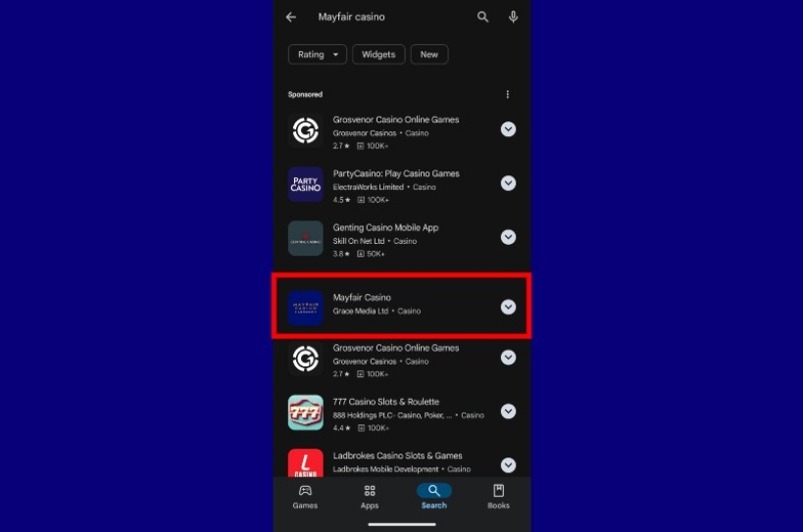Tap Skill On Net Ltd developer text
Screen dimensions: 803x532
click(359, 241)
